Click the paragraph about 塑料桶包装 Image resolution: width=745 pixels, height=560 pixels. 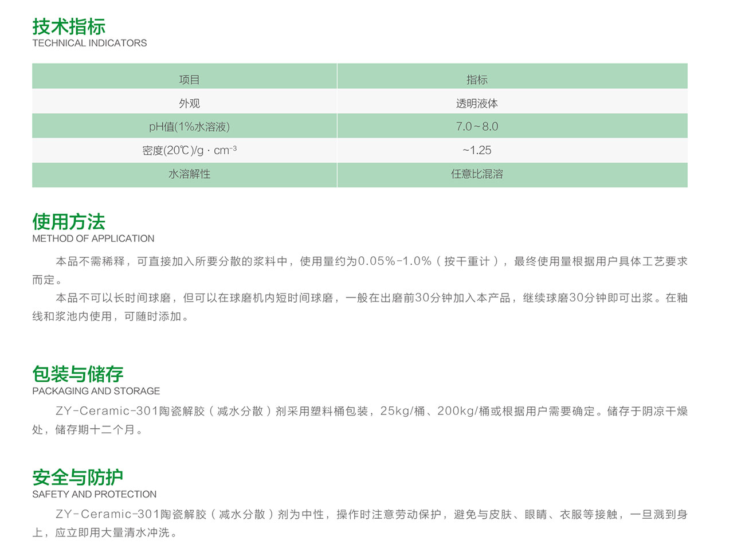coord(360,420)
